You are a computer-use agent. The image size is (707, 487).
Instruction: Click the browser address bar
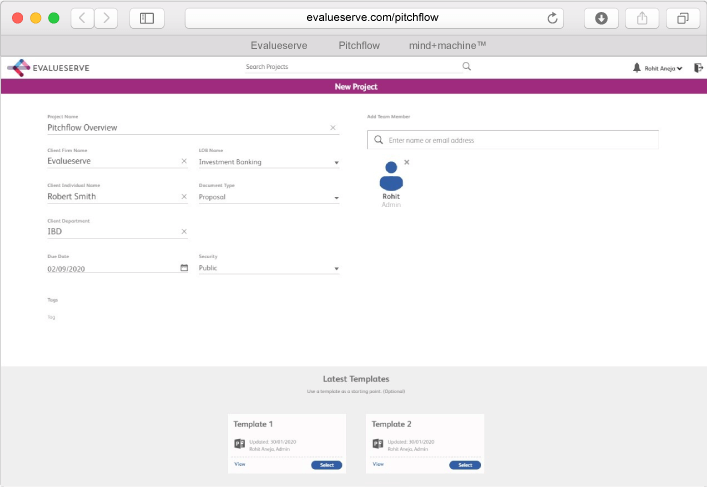pyautogui.click(x=374, y=18)
